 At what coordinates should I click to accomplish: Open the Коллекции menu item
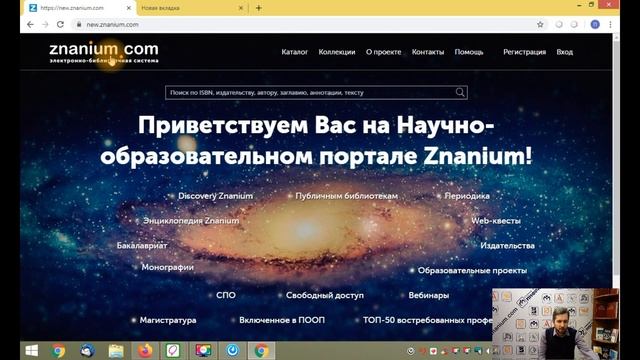pyautogui.click(x=337, y=52)
